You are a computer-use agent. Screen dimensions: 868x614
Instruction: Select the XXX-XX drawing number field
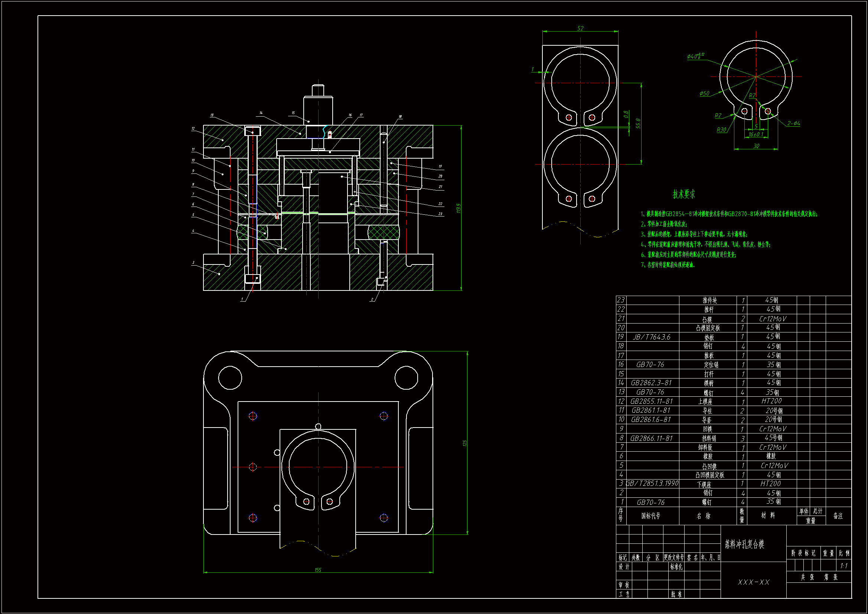753,582
